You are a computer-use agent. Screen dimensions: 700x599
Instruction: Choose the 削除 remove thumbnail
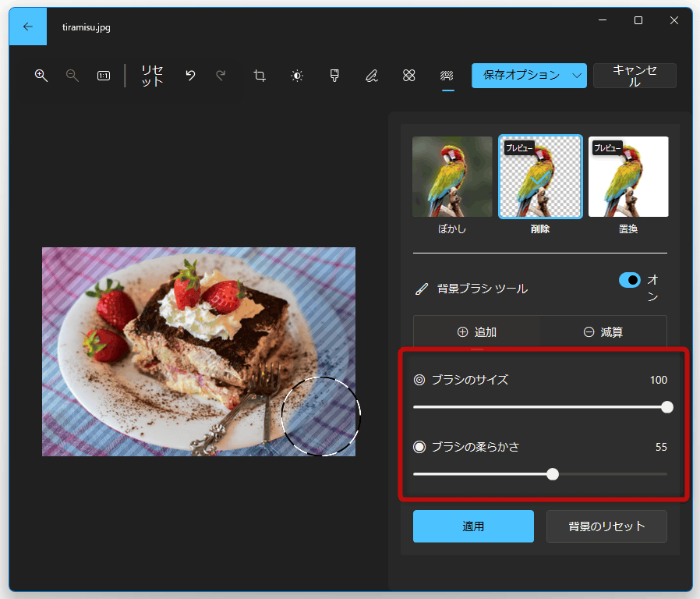[540, 177]
